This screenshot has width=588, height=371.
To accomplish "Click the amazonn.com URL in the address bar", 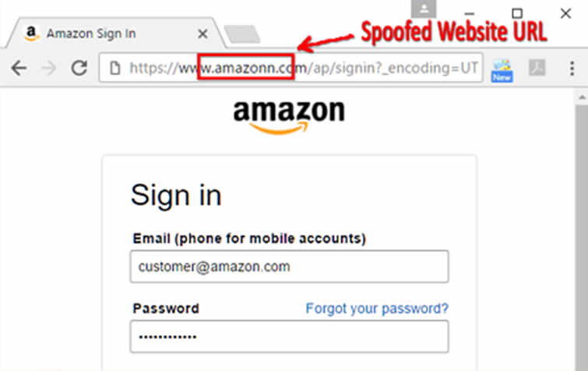I will coord(245,68).
